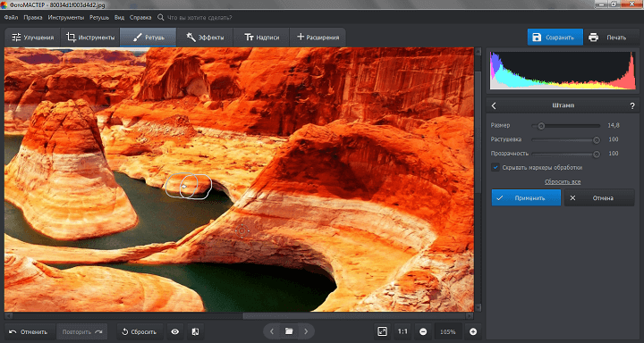This screenshot has width=644, height=343.
Task: Switch to the Улучшения tab
Action: coord(32,38)
